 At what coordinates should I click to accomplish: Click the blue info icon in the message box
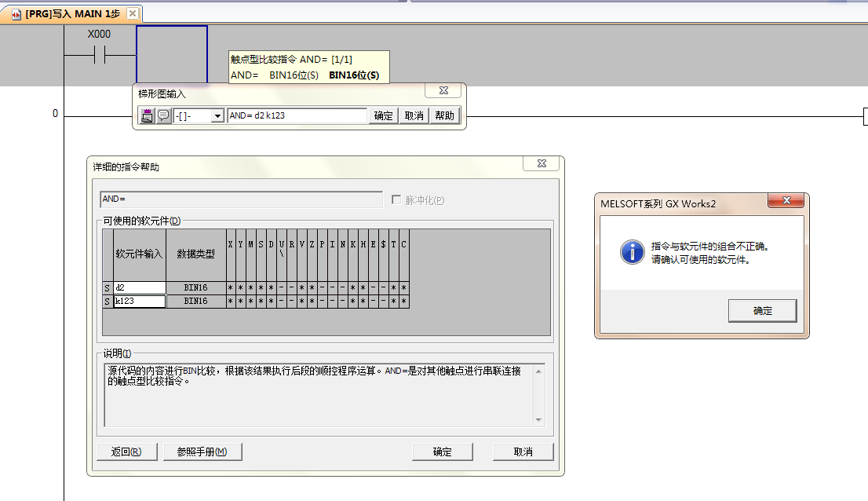pyautogui.click(x=632, y=251)
